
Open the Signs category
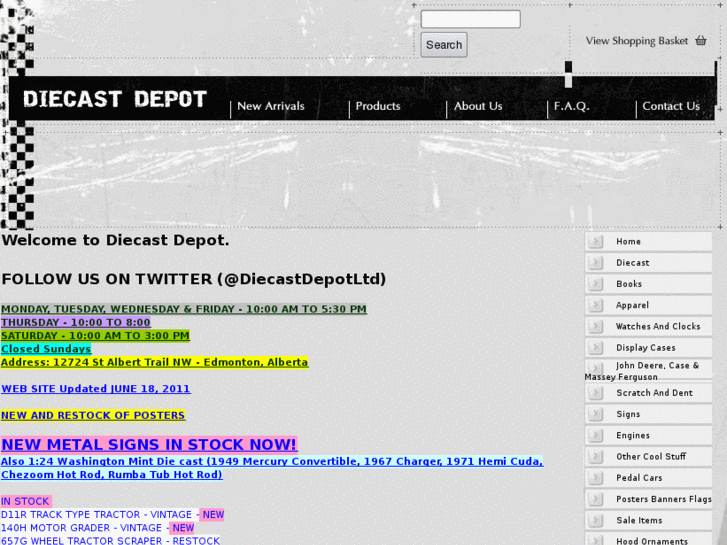coord(648,414)
